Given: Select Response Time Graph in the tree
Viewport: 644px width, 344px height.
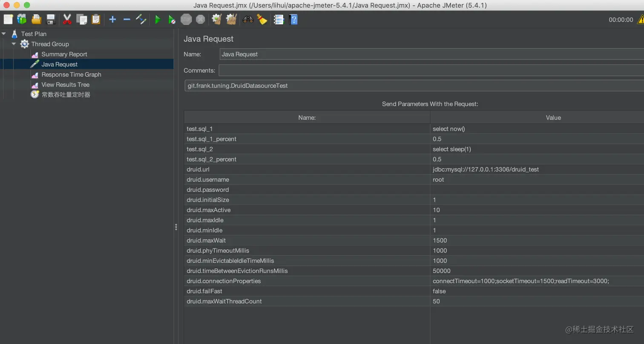Looking at the screenshot, I should coord(71,75).
